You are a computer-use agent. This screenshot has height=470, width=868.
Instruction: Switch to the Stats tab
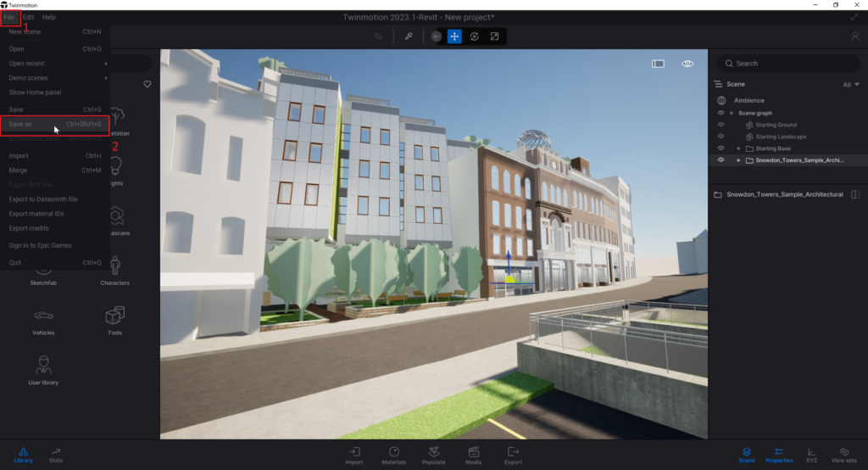pyautogui.click(x=56, y=455)
